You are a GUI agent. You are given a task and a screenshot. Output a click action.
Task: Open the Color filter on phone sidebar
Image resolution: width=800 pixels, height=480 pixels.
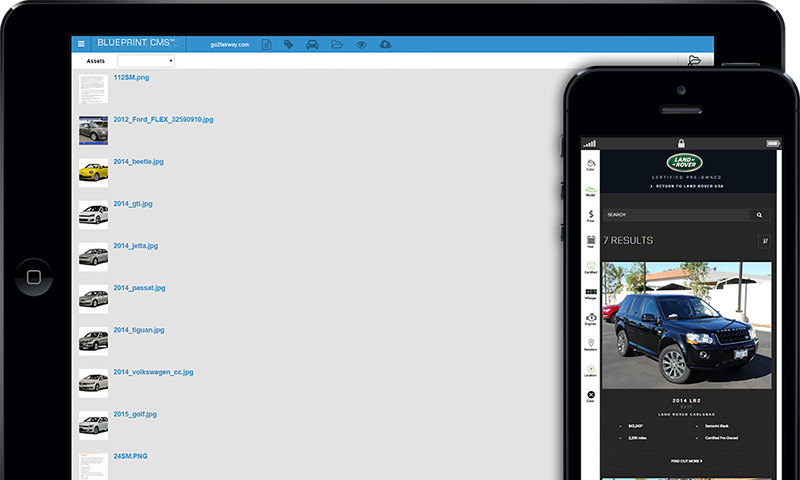pyautogui.click(x=591, y=165)
